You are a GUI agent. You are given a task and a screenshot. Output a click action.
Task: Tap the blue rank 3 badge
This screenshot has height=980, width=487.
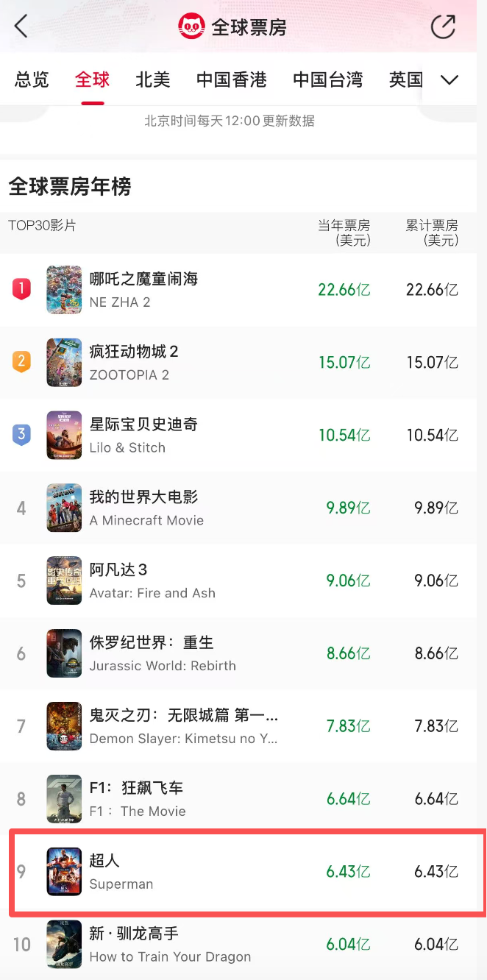pyautogui.click(x=21, y=435)
